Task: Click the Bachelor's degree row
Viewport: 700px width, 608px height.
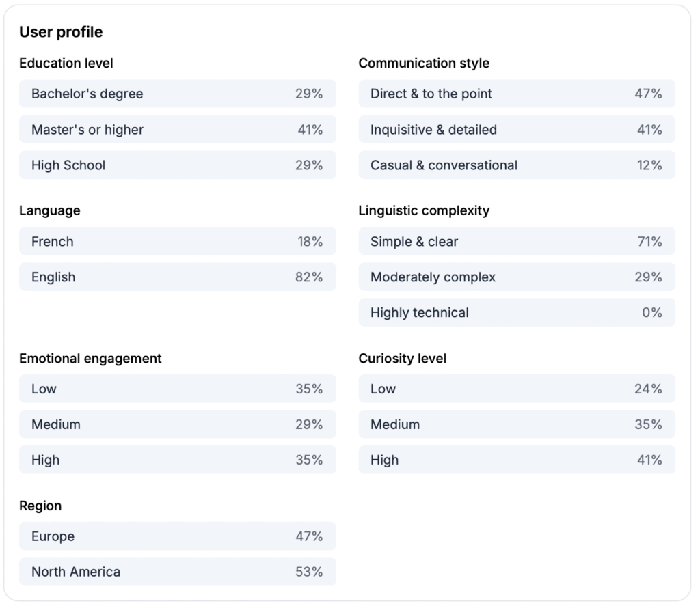Action: pyautogui.click(x=177, y=94)
